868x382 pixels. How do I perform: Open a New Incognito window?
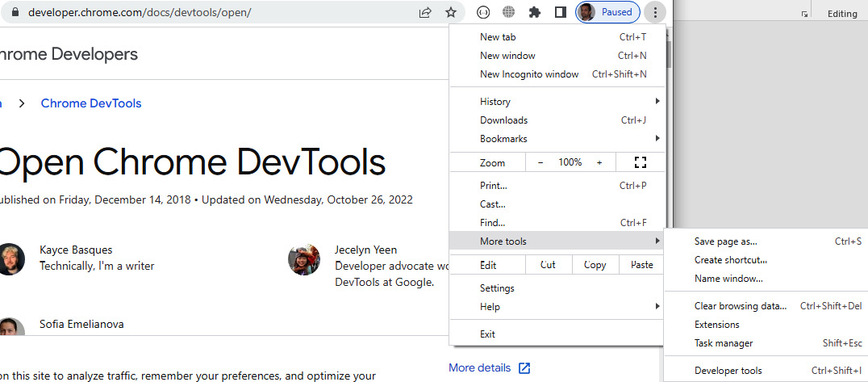[x=557, y=74]
